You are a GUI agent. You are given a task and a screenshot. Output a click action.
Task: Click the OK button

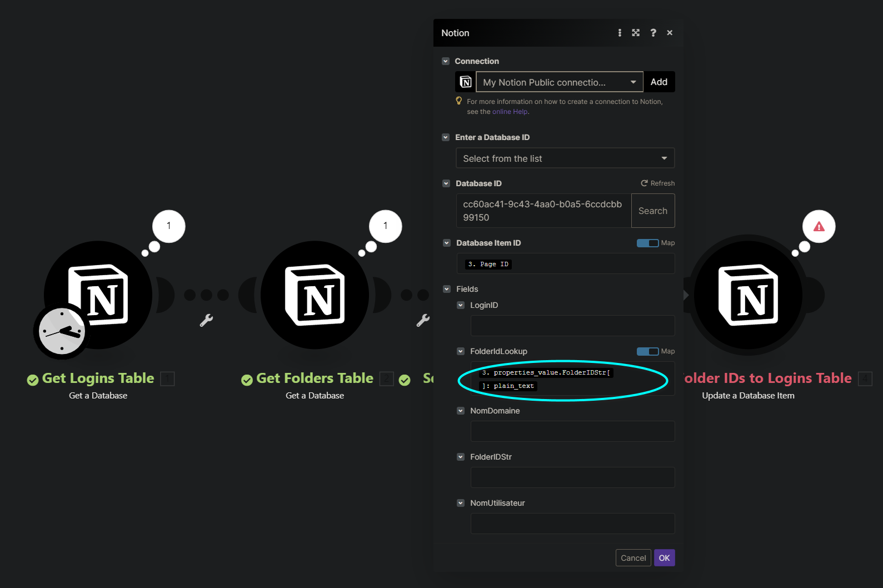coord(664,558)
